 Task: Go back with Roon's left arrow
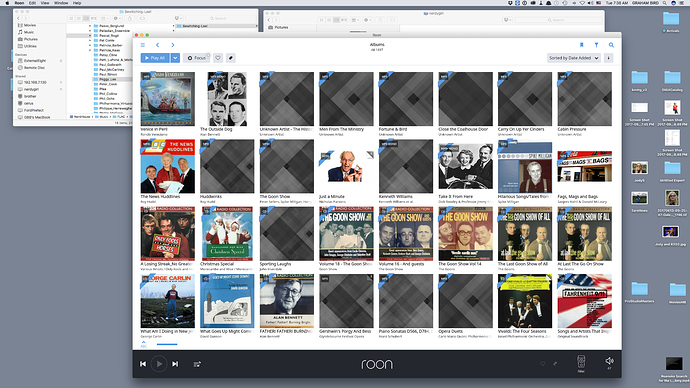pyautogui.click(x=158, y=45)
